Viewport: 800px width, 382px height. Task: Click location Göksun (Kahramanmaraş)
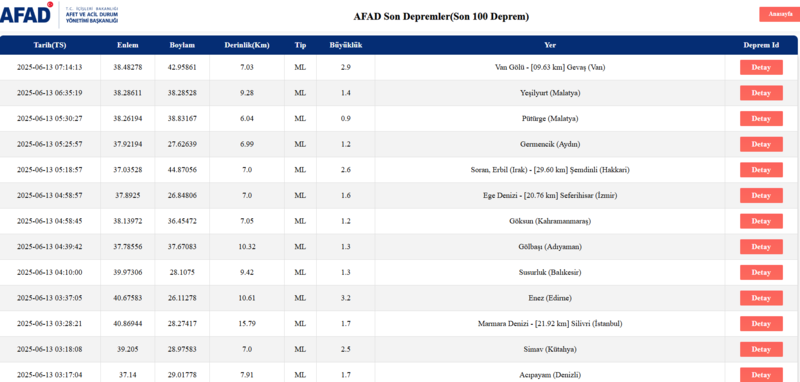click(x=550, y=221)
